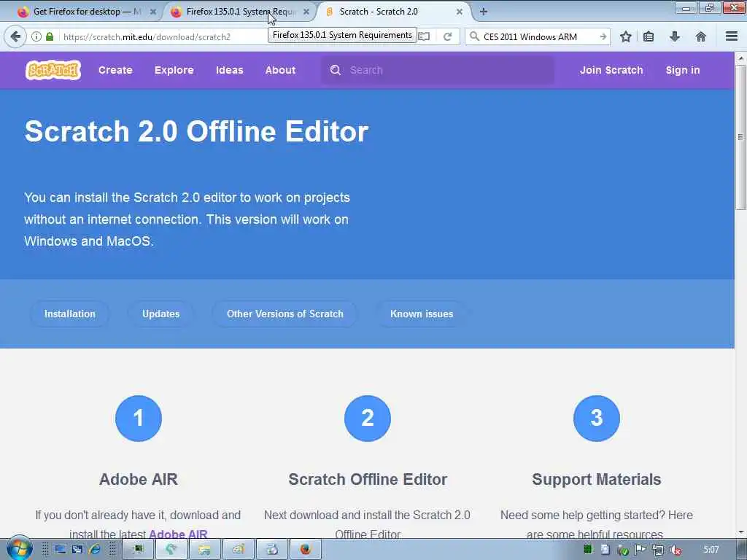The image size is (747, 560).
Task: Click the muted volume tray icon
Action: [x=675, y=550]
